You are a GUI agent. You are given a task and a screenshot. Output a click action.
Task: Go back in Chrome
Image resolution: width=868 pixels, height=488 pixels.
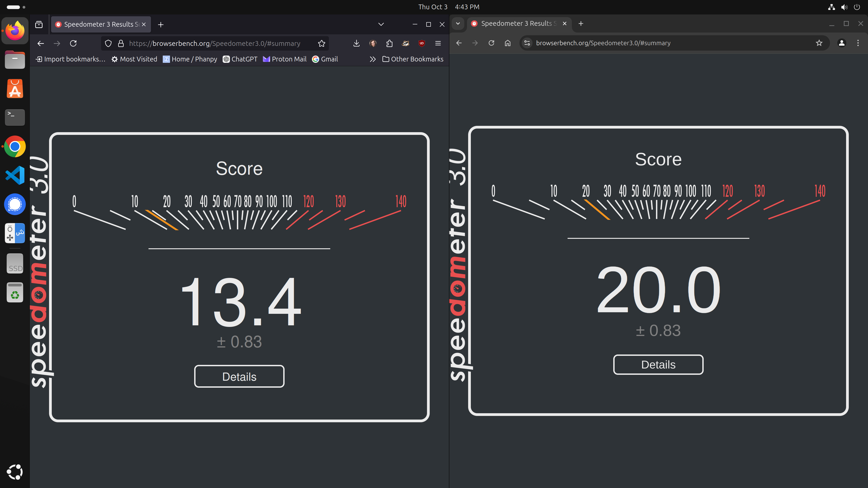(x=459, y=43)
